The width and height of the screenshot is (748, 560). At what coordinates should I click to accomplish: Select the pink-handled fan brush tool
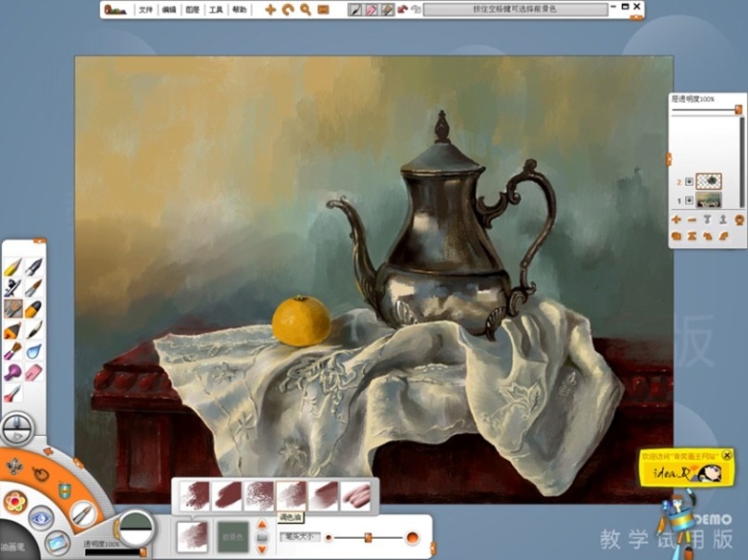[12, 351]
